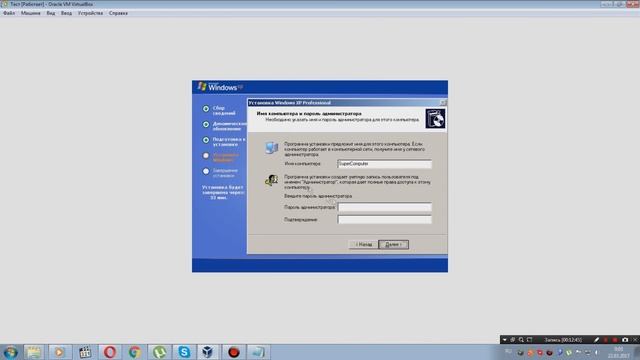Click the uTorrent icon in system tray

569,352
